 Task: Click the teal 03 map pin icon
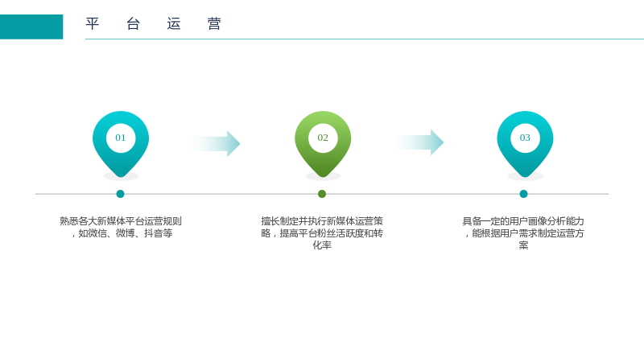525,144
